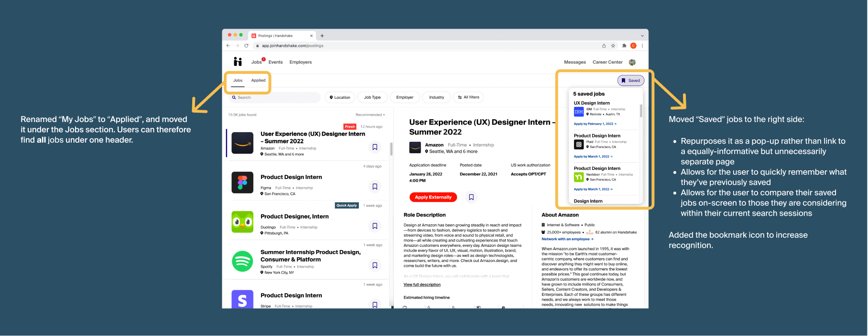Open Design Intern saved job at bottom
The height and width of the screenshot is (336, 868).
(588, 201)
